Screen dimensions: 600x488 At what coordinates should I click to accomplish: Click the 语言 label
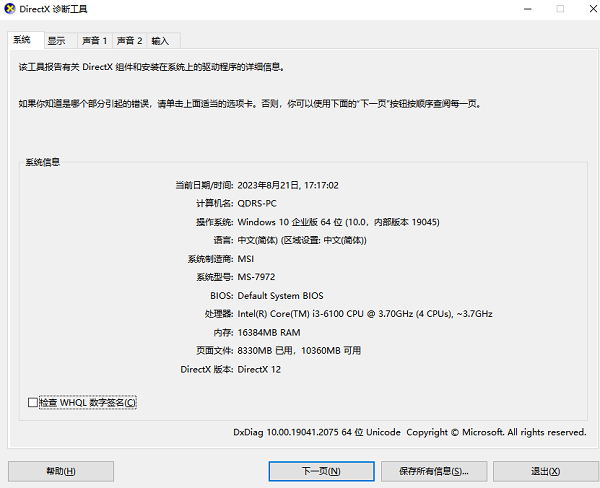223,240
